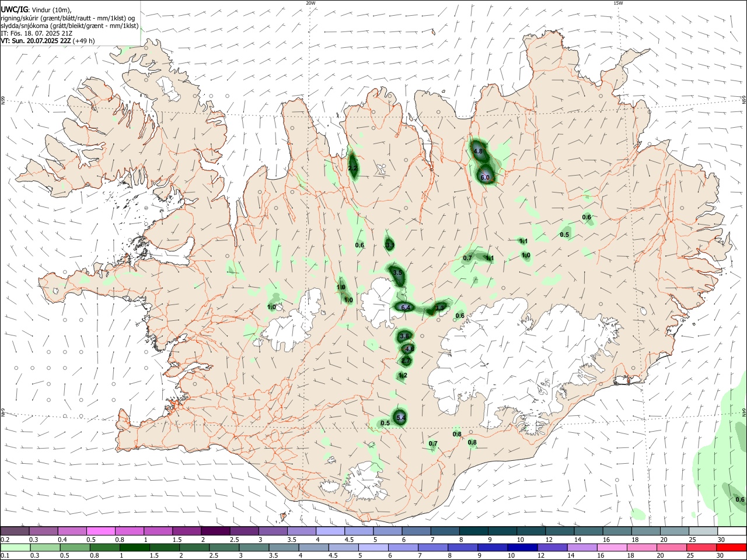
Task: Click the bright red swatch ending the rain scale
Action: pyautogui.click(x=732, y=548)
